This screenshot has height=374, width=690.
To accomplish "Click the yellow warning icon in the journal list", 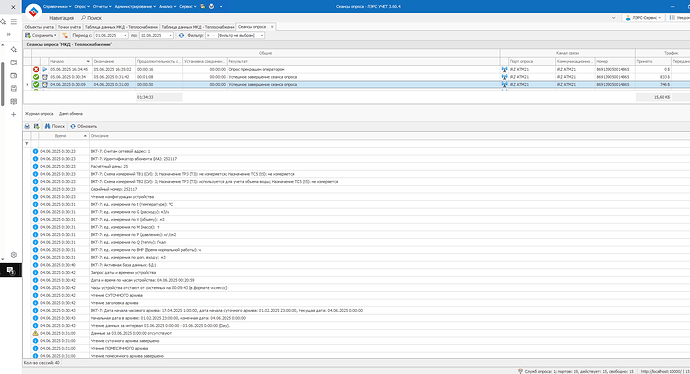I will [x=36, y=333].
